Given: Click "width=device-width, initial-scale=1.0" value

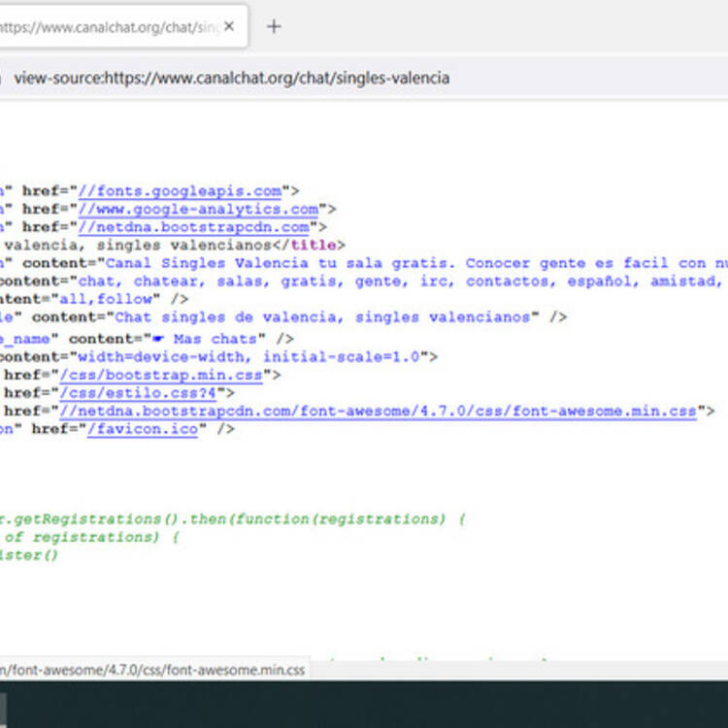Looking at the screenshot, I should (248, 357).
